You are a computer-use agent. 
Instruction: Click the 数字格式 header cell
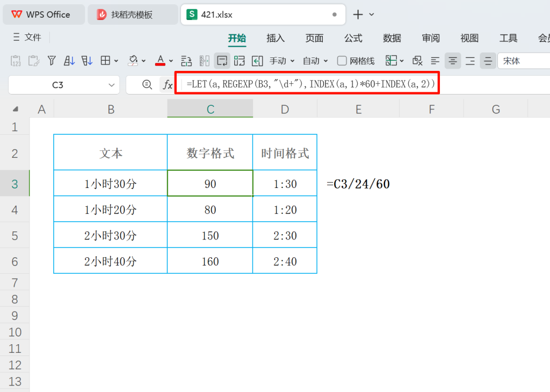coord(210,153)
